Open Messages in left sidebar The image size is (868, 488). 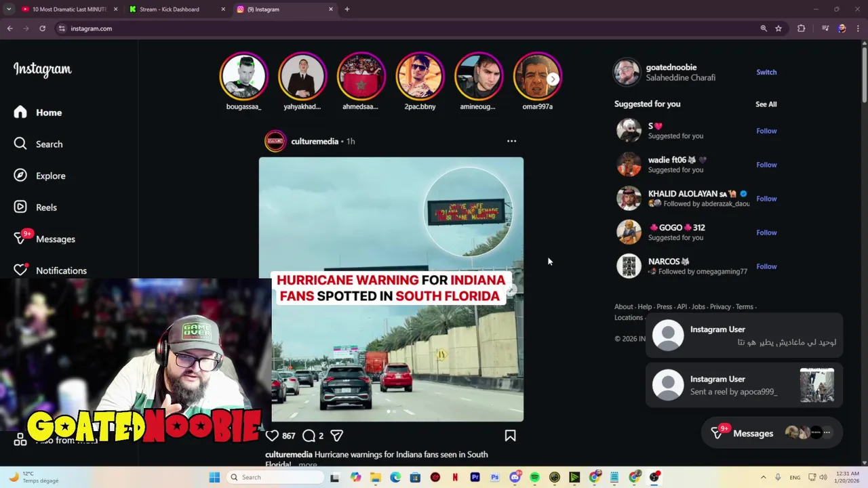(x=45, y=239)
